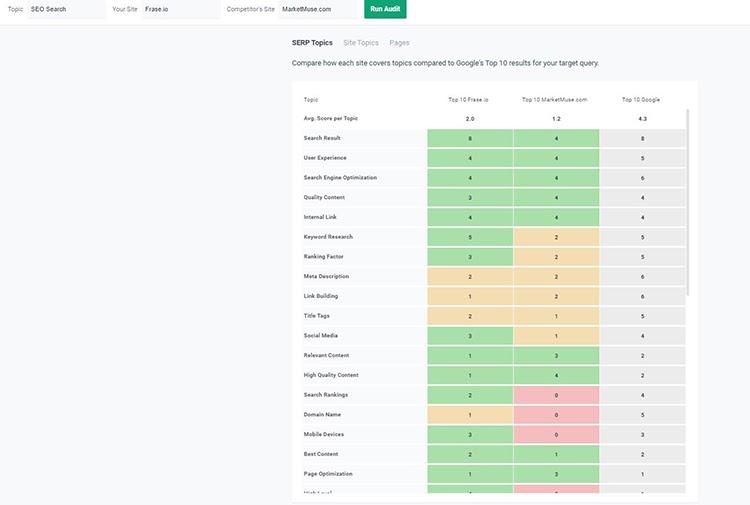Select the High Quality Content topic label
The height and width of the screenshot is (505, 750).
[x=331, y=375]
